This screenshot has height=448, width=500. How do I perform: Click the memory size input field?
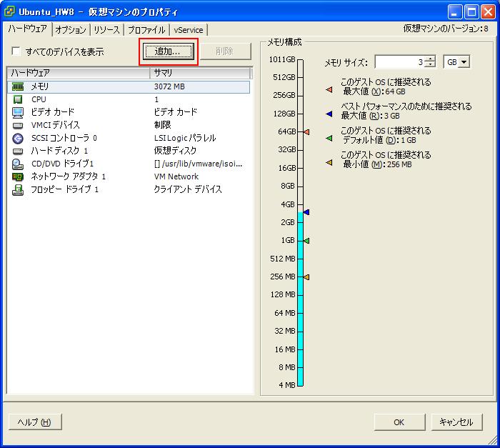(401, 62)
